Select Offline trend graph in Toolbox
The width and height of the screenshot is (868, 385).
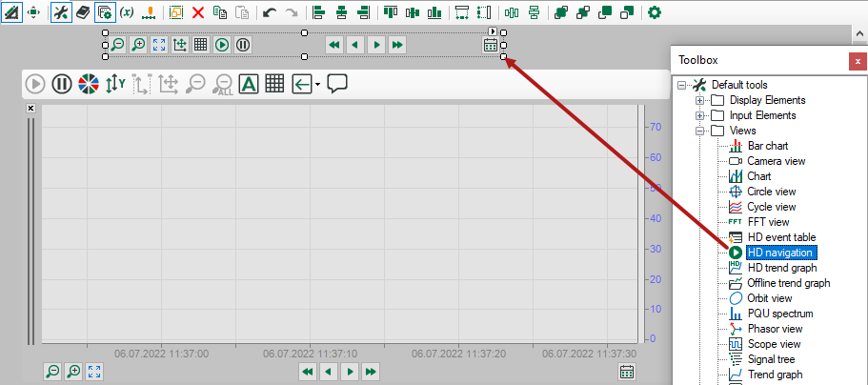pos(789,283)
